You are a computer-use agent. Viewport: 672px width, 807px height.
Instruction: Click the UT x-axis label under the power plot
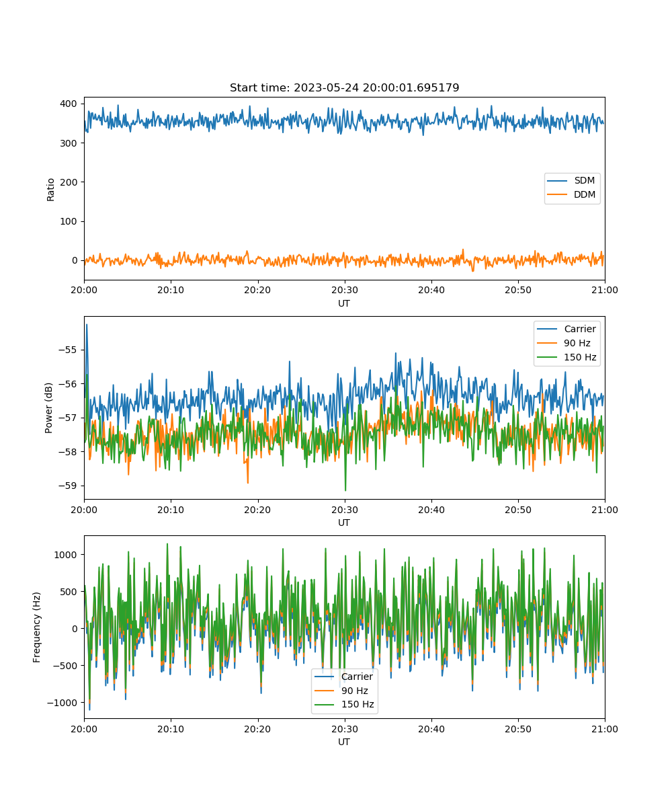pos(344,523)
